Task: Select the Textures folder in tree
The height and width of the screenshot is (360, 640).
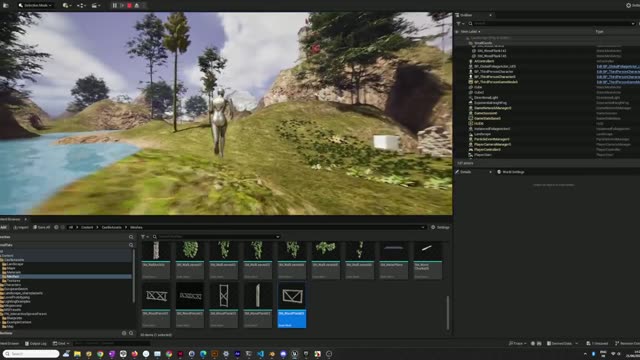Action: click(13, 281)
